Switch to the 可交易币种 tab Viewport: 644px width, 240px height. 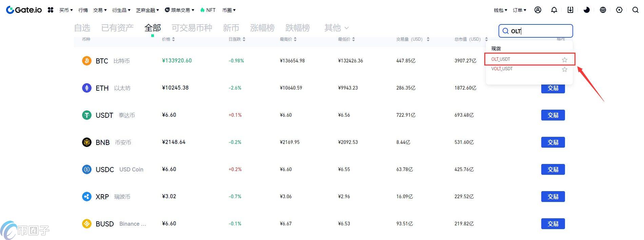(x=192, y=28)
